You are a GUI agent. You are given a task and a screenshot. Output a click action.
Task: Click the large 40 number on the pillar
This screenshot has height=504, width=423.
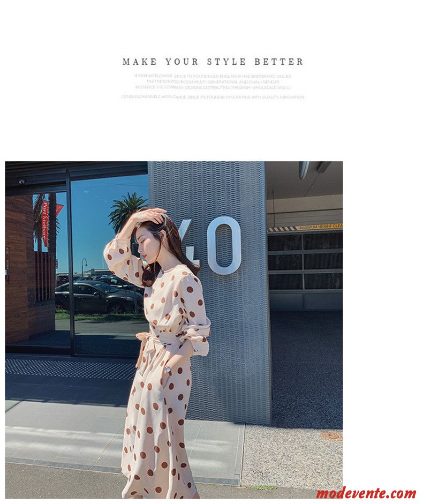click(x=213, y=245)
